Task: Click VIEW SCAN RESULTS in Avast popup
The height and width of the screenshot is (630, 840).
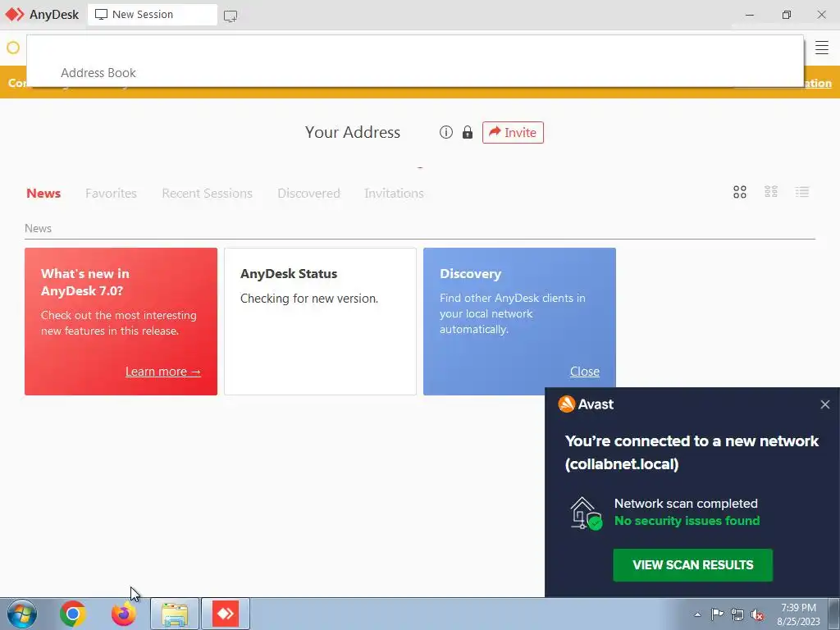Action: (x=692, y=564)
